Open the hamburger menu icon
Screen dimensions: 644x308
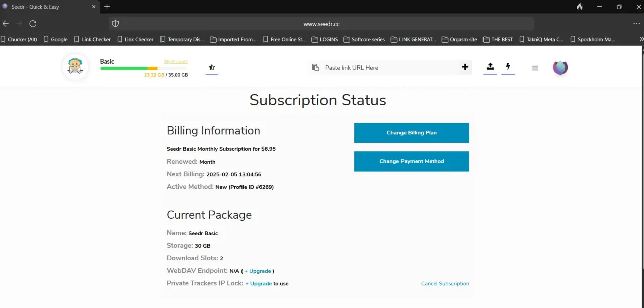coord(535,68)
